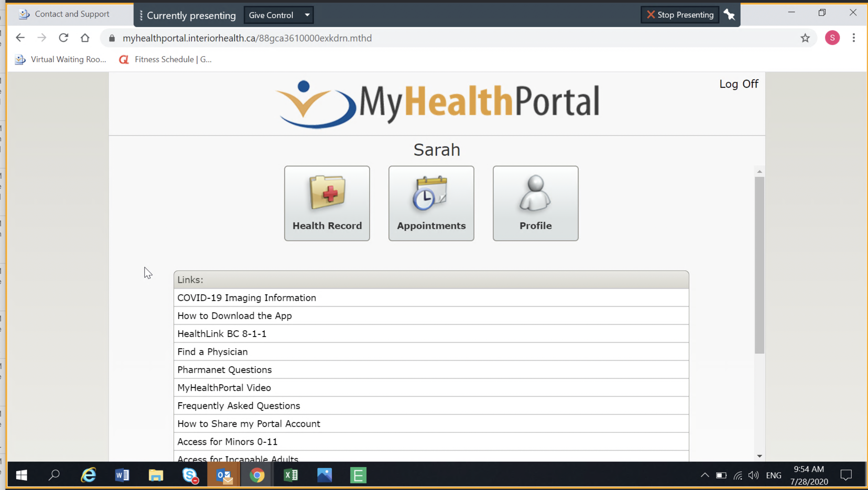This screenshot has height=490, width=868.
Task: Go to browser home page
Action: [x=85, y=38]
